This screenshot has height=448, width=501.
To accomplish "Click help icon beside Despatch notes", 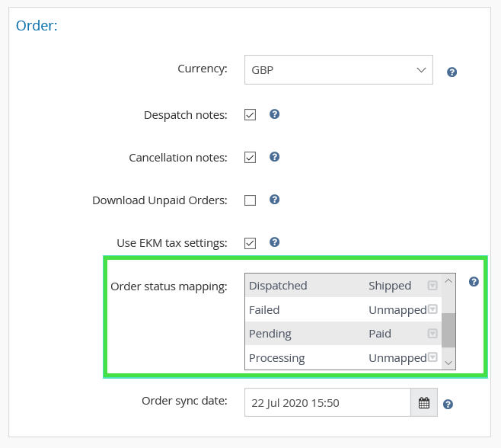I will (x=275, y=114).
